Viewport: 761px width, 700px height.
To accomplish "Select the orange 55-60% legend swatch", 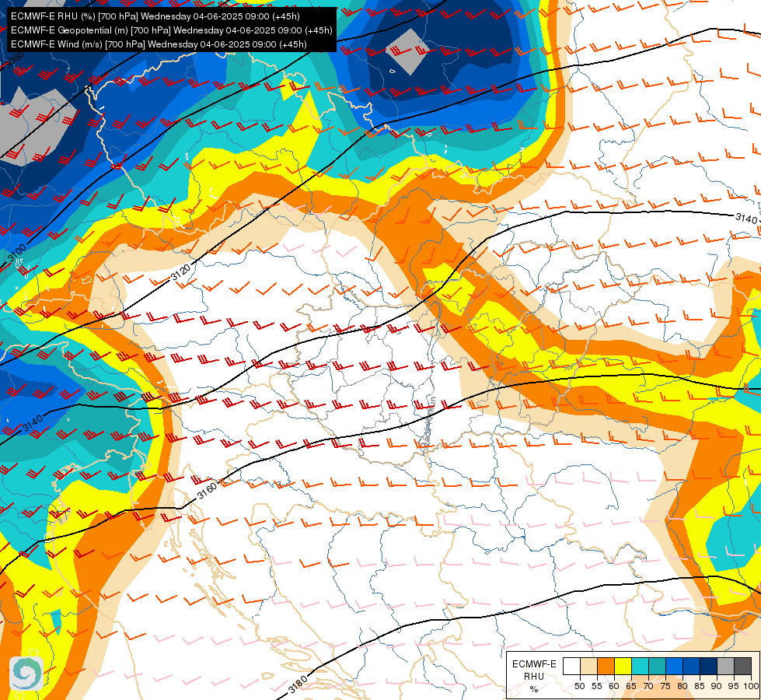I will 606,666.
